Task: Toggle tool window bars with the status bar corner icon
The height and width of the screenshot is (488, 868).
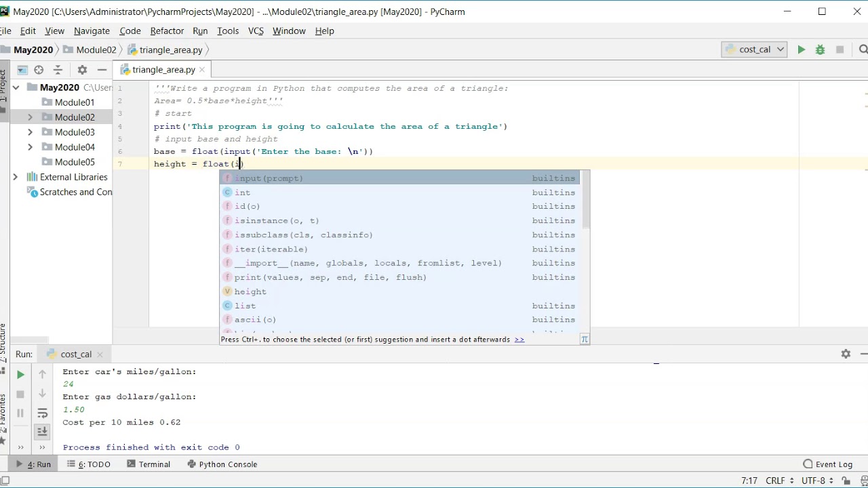Action: (5, 481)
